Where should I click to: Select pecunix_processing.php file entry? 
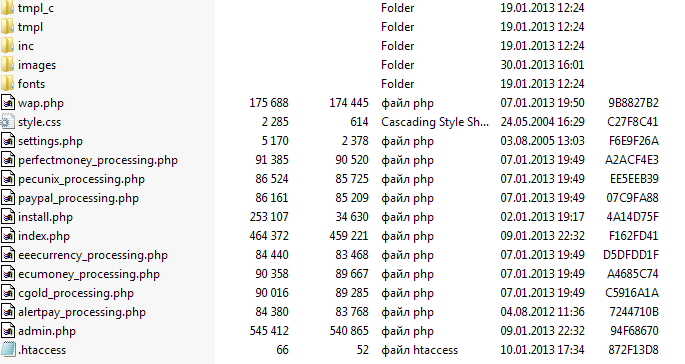coord(81,179)
